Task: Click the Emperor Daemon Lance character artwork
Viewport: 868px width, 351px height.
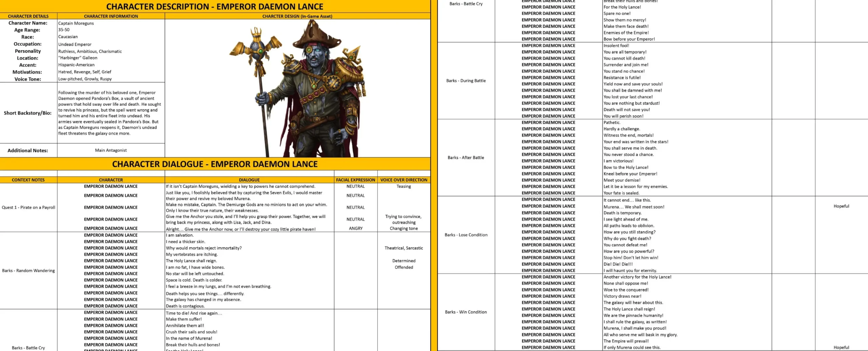Action: click(x=297, y=88)
